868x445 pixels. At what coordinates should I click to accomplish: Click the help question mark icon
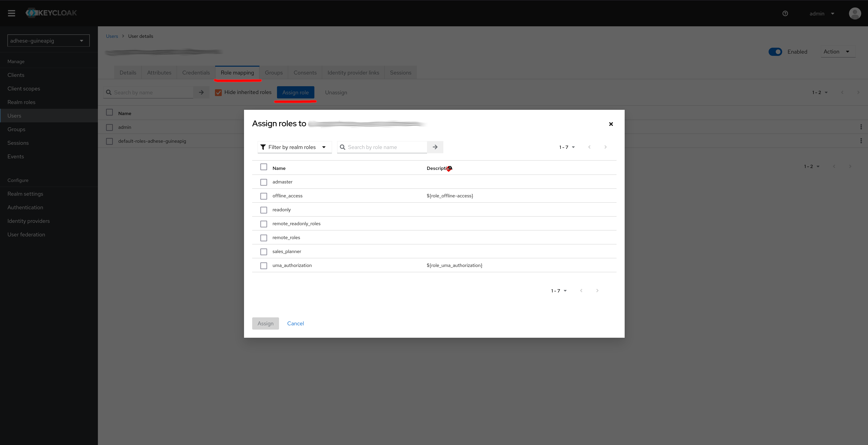pos(785,13)
